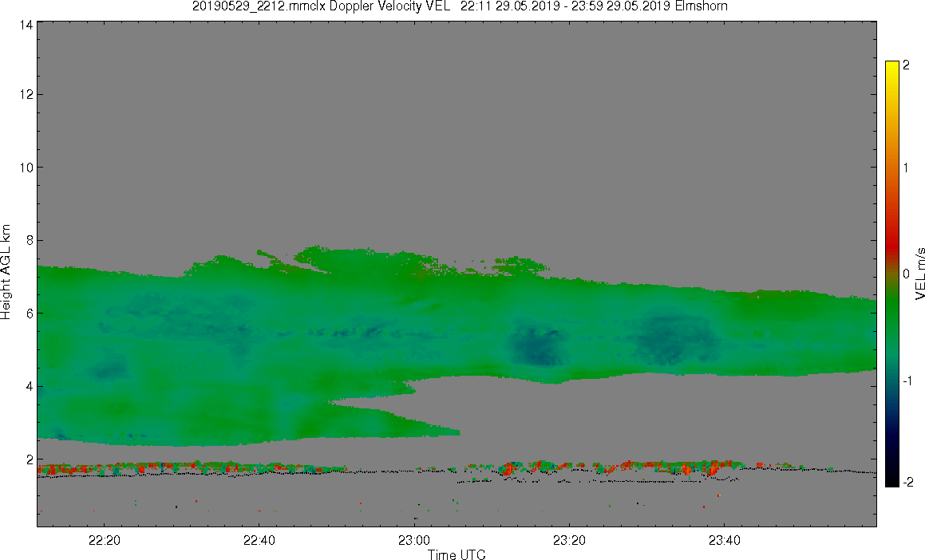The height and width of the screenshot is (560, 925).
Task: Click the height tick label 12
Action: tap(25, 94)
